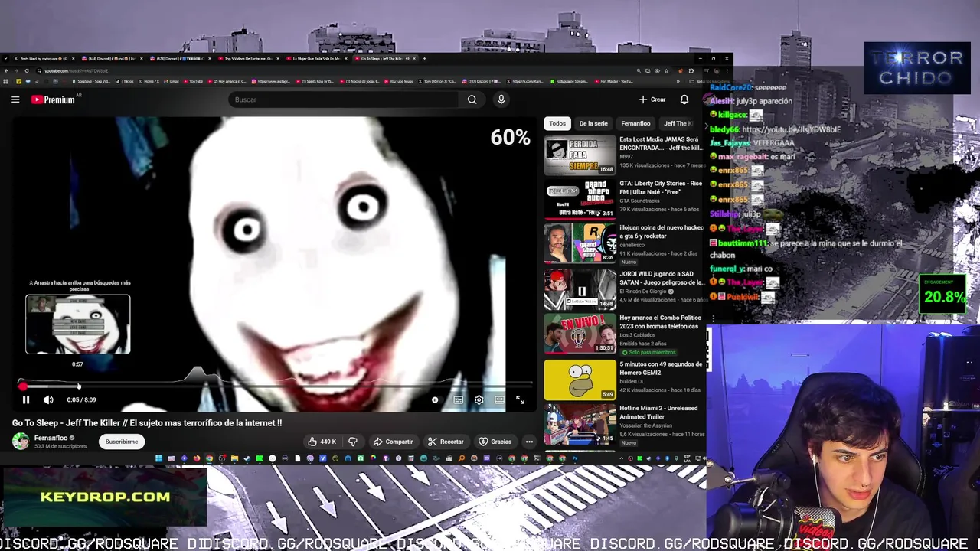This screenshot has height=551, width=980.
Task: Open more actions three-dot menu under video
Action: click(x=529, y=442)
